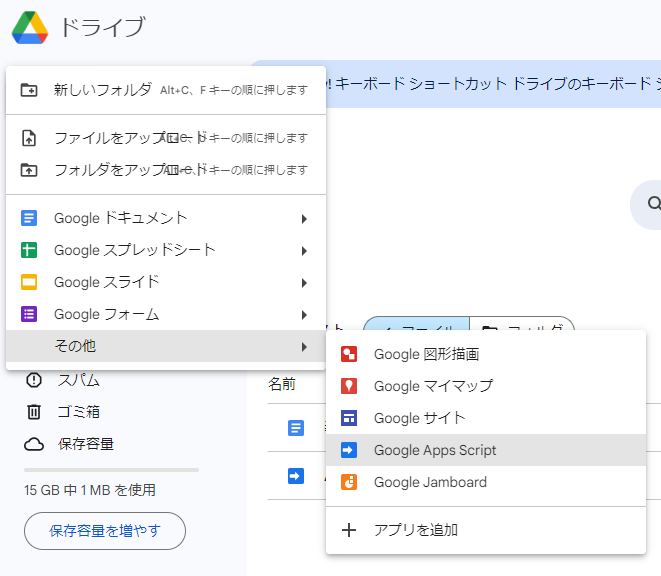Expand the Google スライド submenu arrow
Image resolution: width=661 pixels, height=576 pixels.
click(303, 282)
